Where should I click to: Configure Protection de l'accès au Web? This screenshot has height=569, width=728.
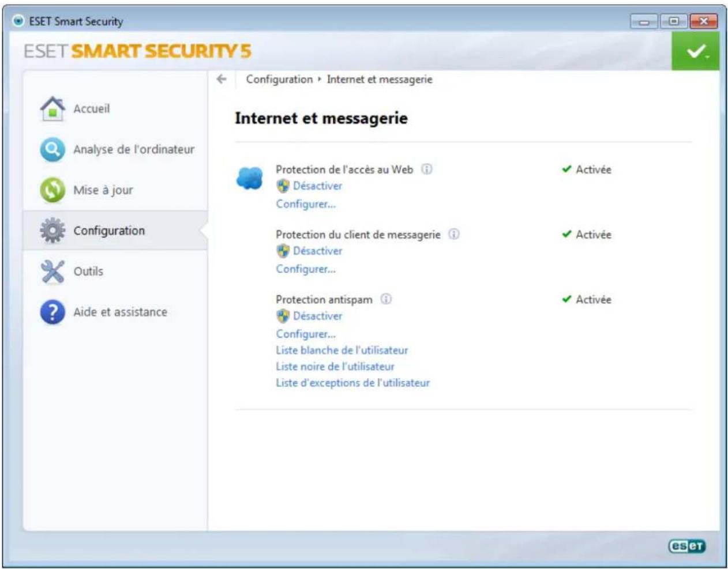coord(306,204)
